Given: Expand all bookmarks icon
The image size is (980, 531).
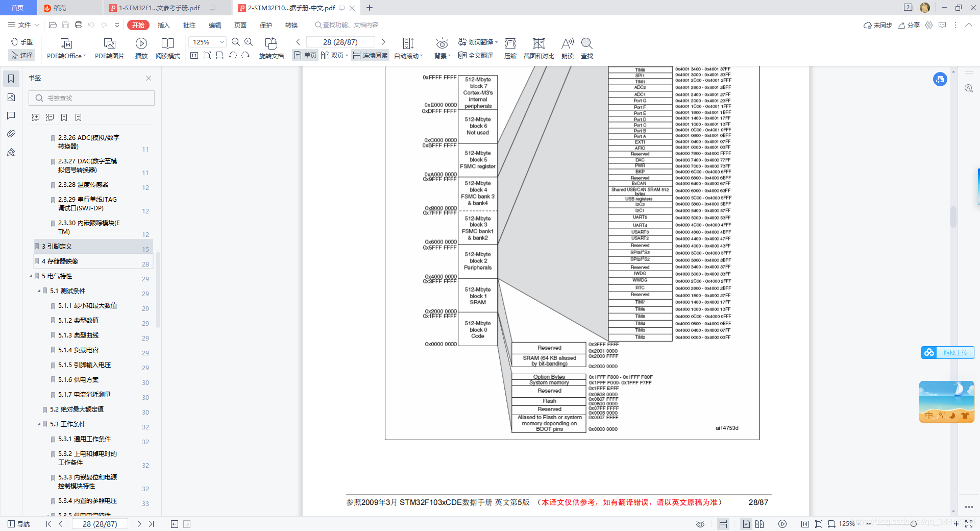Looking at the screenshot, I should 35,117.
